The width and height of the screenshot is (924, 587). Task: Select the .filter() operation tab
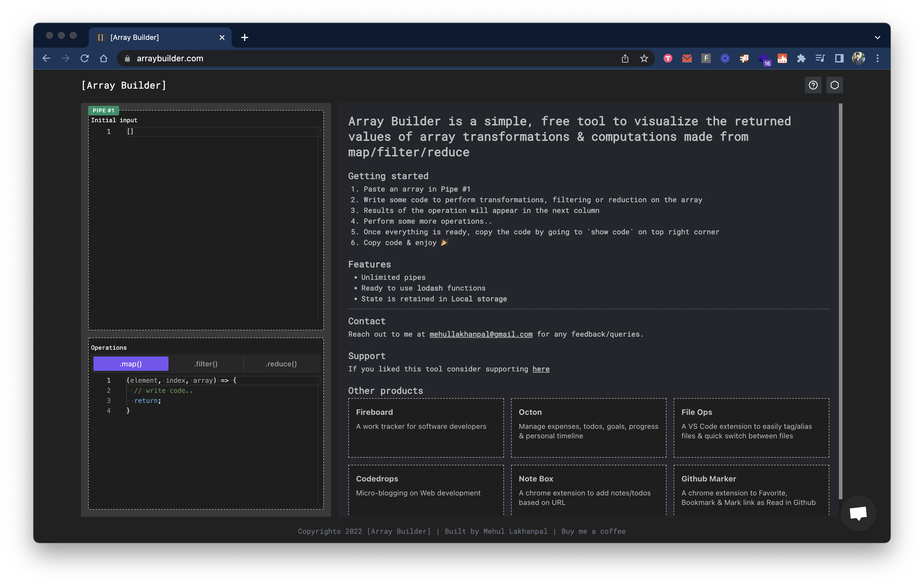[x=206, y=364]
